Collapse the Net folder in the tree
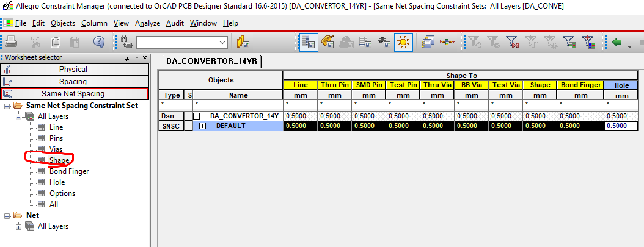 pyautogui.click(x=7, y=215)
